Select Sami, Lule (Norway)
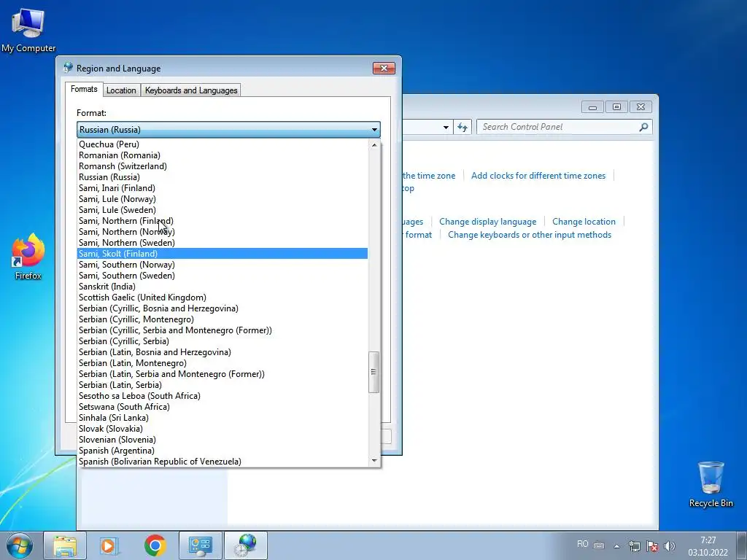The height and width of the screenshot is (560, 747). click(x=222, y=199)
